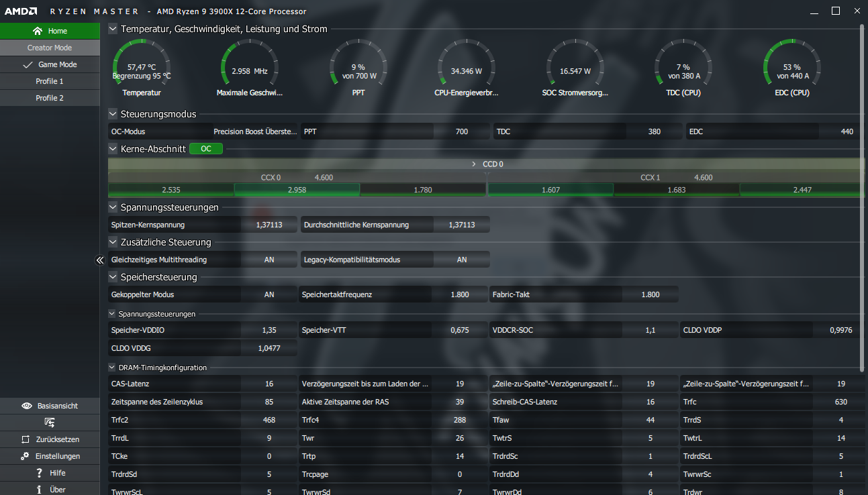The width and height of the screenshot is (868, 495).
Task: Click the EDC (CPU) gauge showing 53 %
Action: [x=792, y=68]
